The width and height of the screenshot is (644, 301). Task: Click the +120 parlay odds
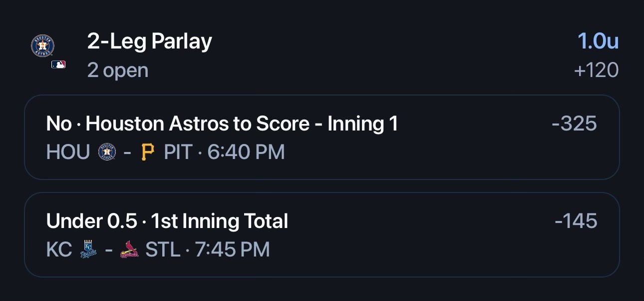(x=597, y=70)
